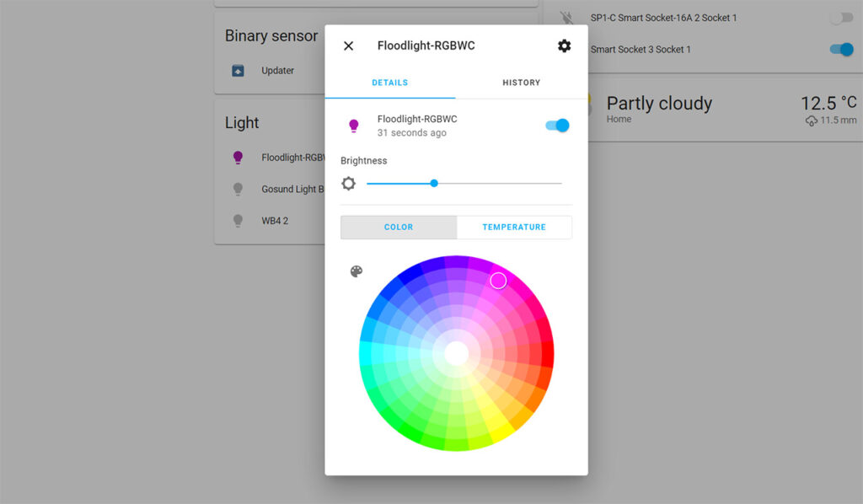Viewport: 863px width, 504px height.
Task: Click the brightness sun icon
Action: (x=348, y=183)
